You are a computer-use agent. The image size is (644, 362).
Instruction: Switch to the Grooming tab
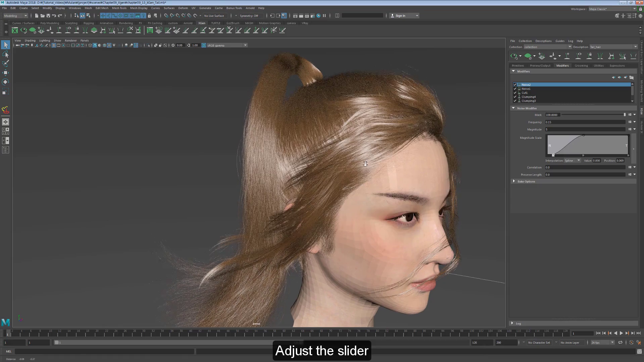581,66
